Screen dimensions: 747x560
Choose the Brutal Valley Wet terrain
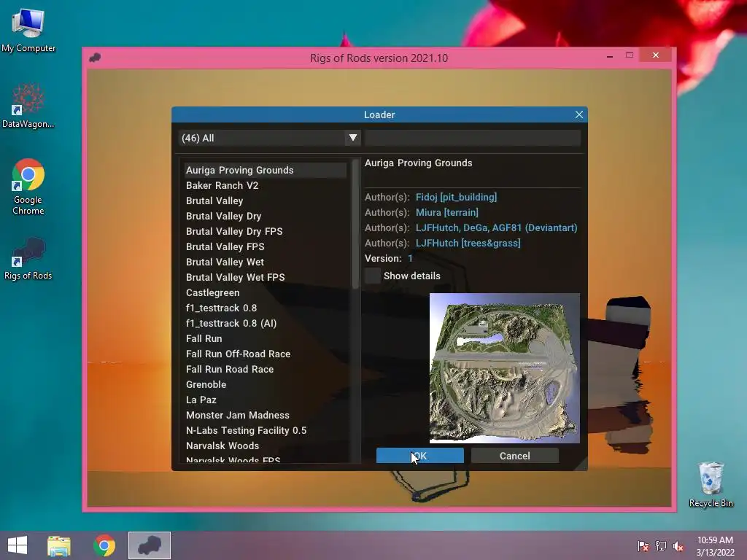pyautogui.click(x=266, y=262)
